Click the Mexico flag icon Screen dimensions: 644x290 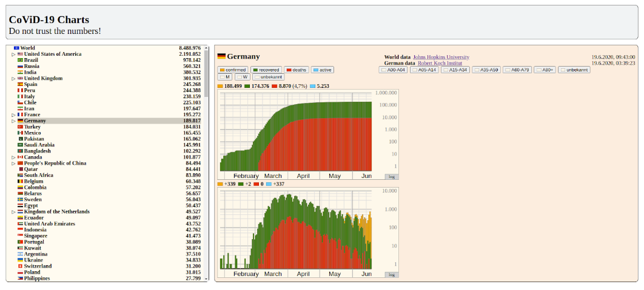pos(20,133)
